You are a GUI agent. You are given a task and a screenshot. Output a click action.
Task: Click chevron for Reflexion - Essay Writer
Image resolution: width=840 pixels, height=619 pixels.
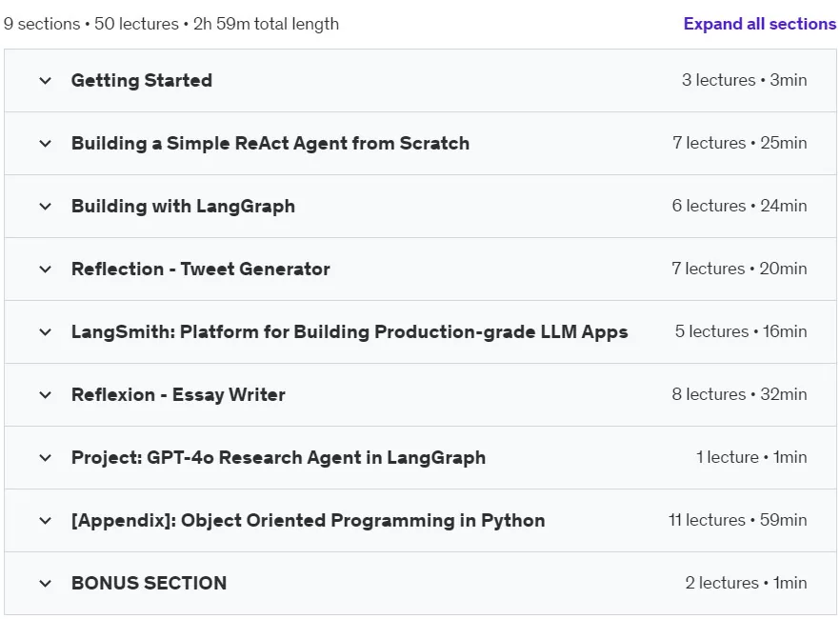(x=46, y=394)
